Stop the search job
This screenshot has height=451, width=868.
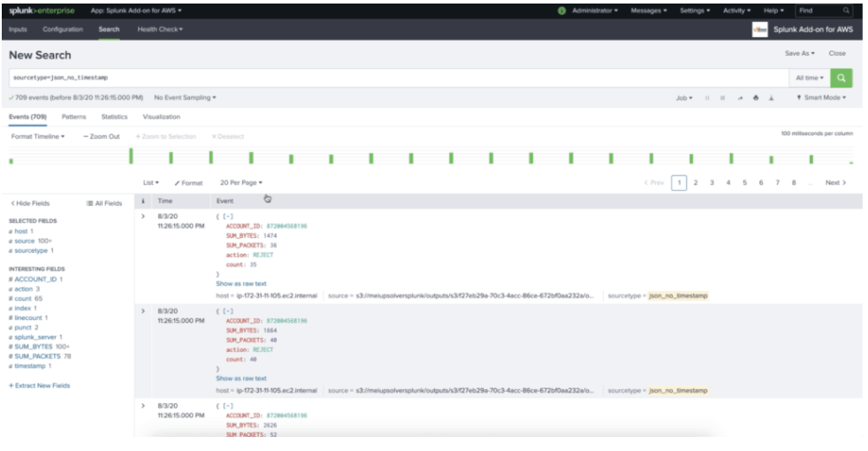click(723, 98)
